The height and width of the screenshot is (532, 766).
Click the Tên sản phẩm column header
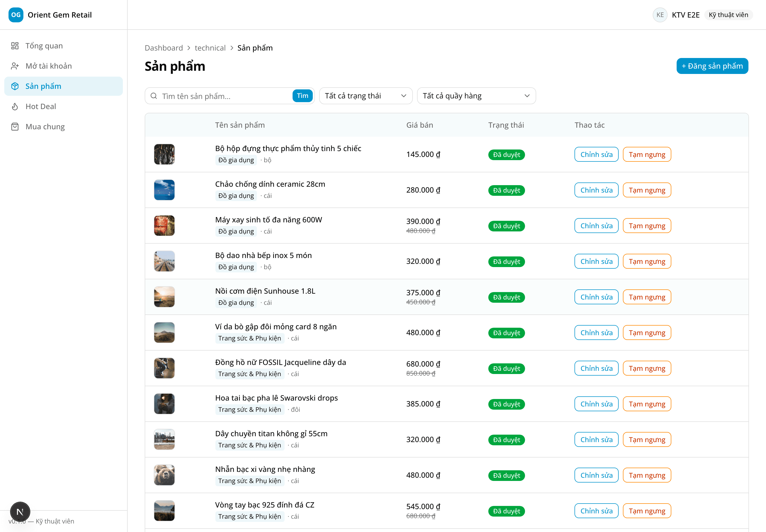pyautogui.click(x=240, y=125)
